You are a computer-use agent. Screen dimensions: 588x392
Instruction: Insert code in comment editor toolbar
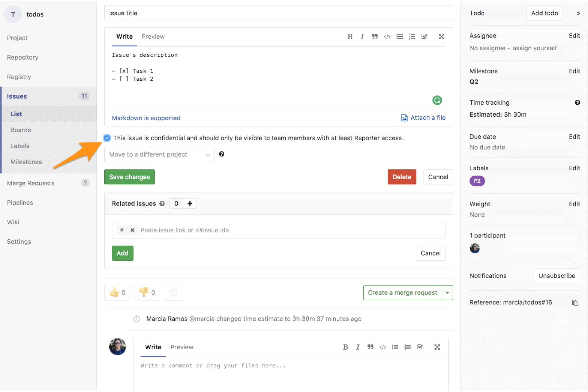tap(383, 347)
